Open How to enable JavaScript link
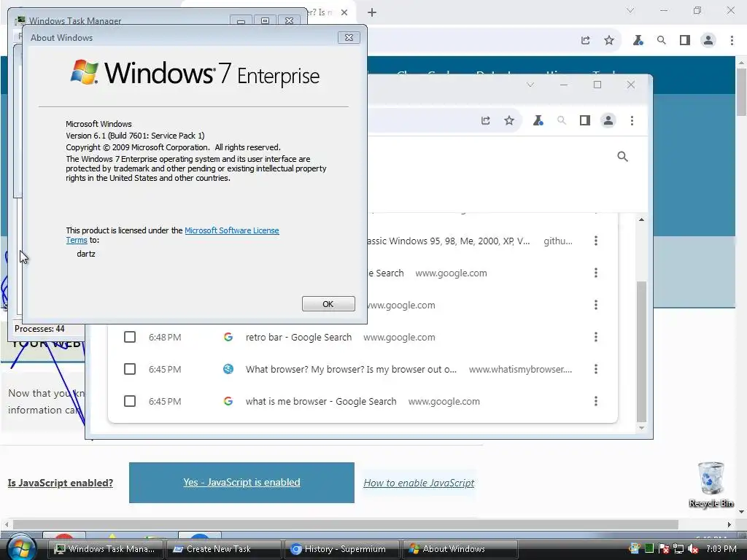 [419, 483]
